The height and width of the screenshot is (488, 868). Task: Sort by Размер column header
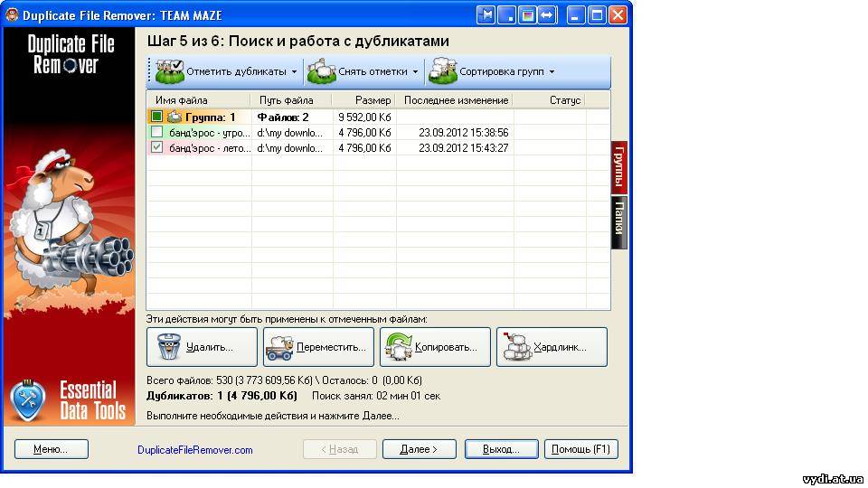pos(364,100)
